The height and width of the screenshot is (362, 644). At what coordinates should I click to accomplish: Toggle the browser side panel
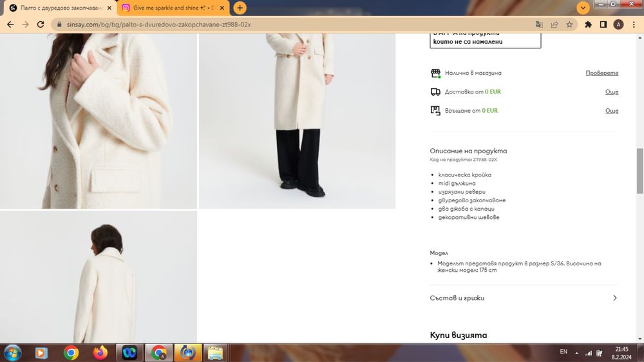[x=603, y=24]
